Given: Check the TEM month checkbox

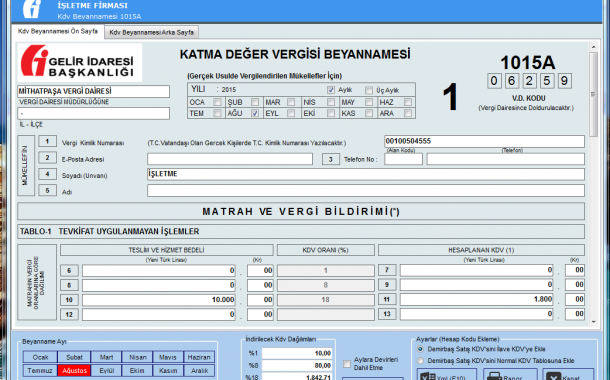Looking at the screenshot, I should pos(217,113).
